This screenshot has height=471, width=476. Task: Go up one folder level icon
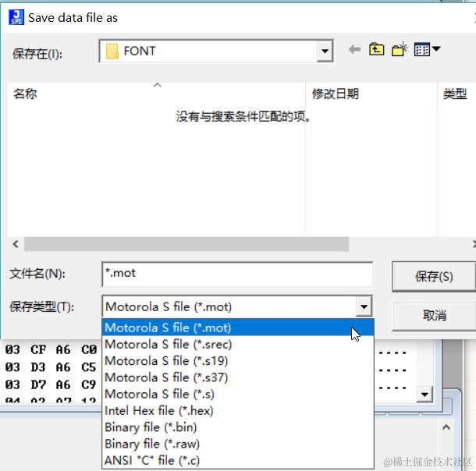376,49
